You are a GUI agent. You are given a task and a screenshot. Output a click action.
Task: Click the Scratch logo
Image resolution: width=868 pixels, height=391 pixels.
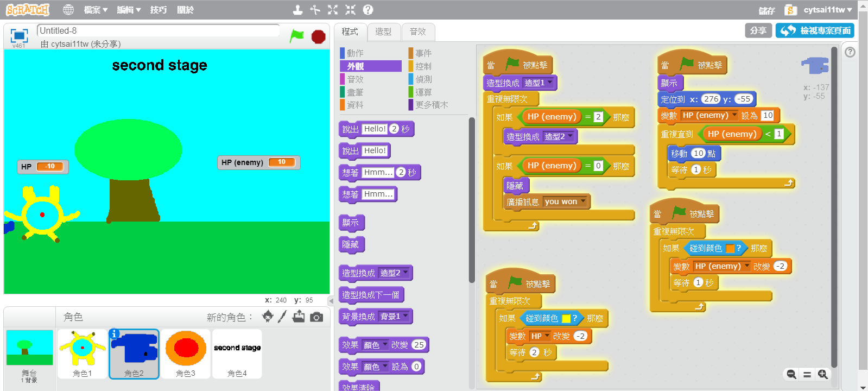click(28, 10)
